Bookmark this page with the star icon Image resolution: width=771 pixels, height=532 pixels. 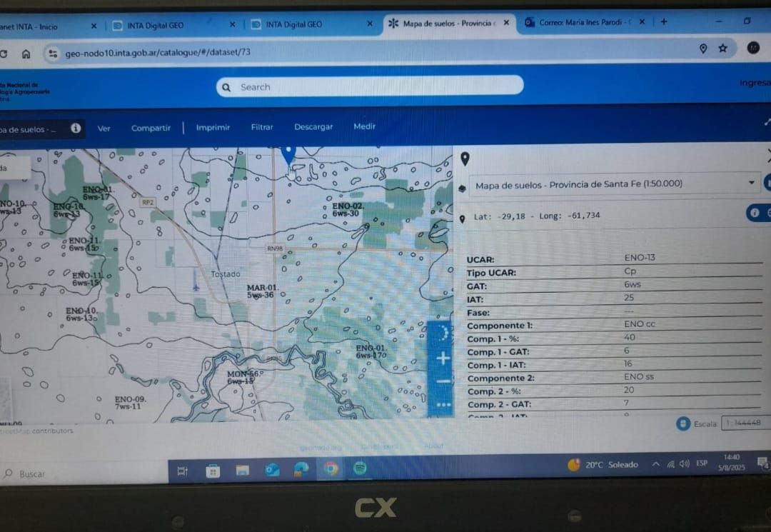[722, 49]
